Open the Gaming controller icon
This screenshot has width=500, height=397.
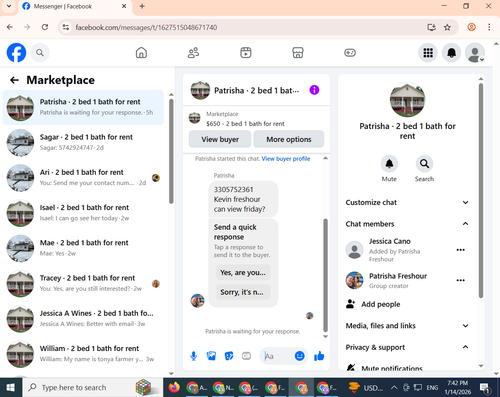pos(350,53)
